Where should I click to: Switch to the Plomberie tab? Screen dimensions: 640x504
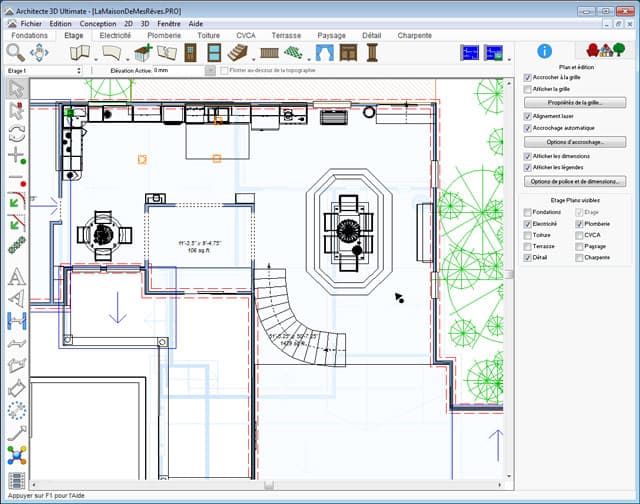pyautogui.click(x=164, y=36)
